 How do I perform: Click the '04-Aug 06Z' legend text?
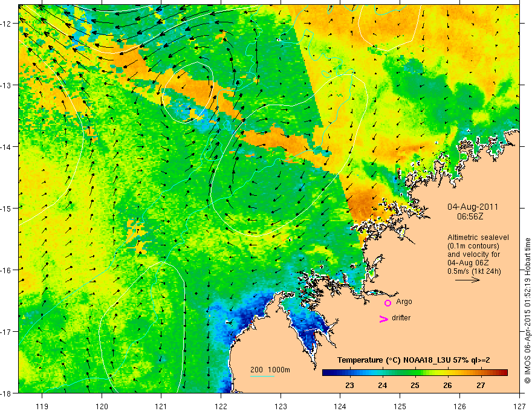tap(469, 263)
